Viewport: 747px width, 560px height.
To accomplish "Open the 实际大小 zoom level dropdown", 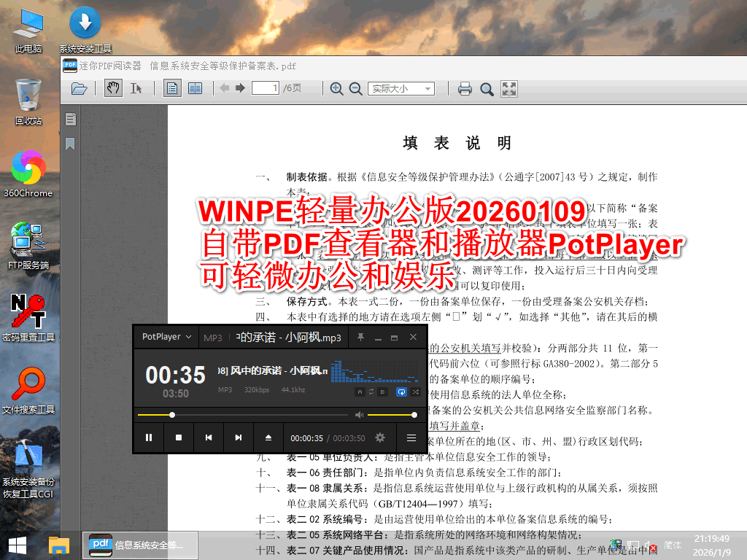I will tap(400, 87).
